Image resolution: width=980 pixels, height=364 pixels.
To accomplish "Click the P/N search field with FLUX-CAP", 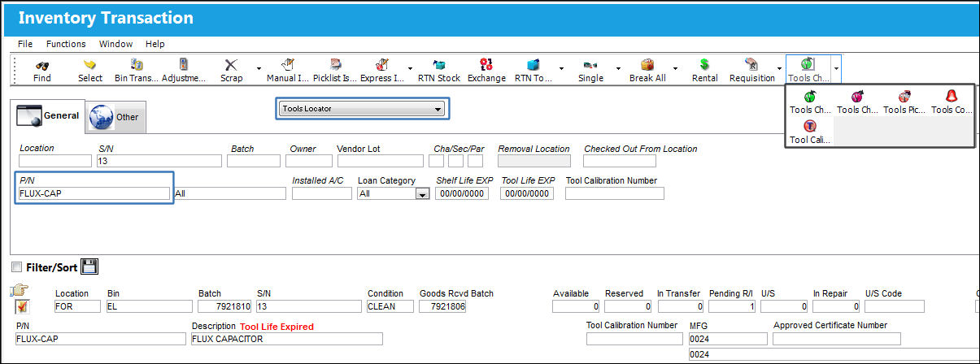I will coord(94,193).
